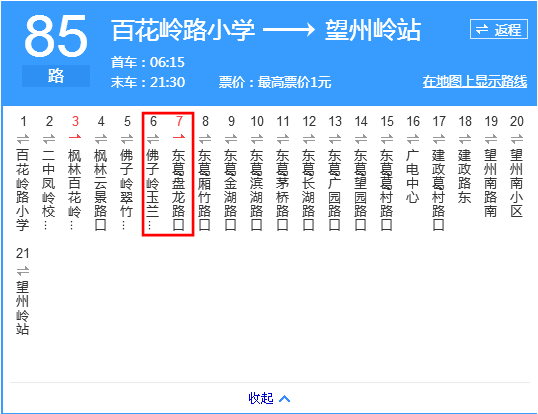
Task: Click transfer arrows icon under stop 11
Action: point(283,139)
